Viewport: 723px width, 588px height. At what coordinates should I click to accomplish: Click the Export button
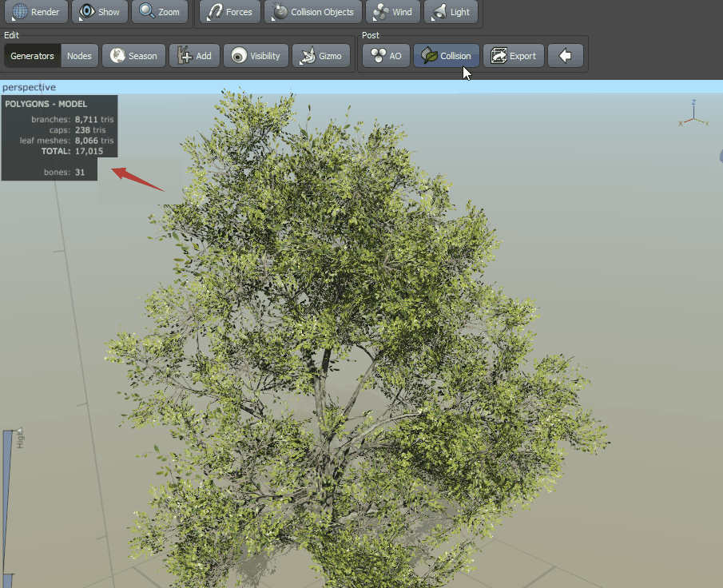[x=514, y=56]
